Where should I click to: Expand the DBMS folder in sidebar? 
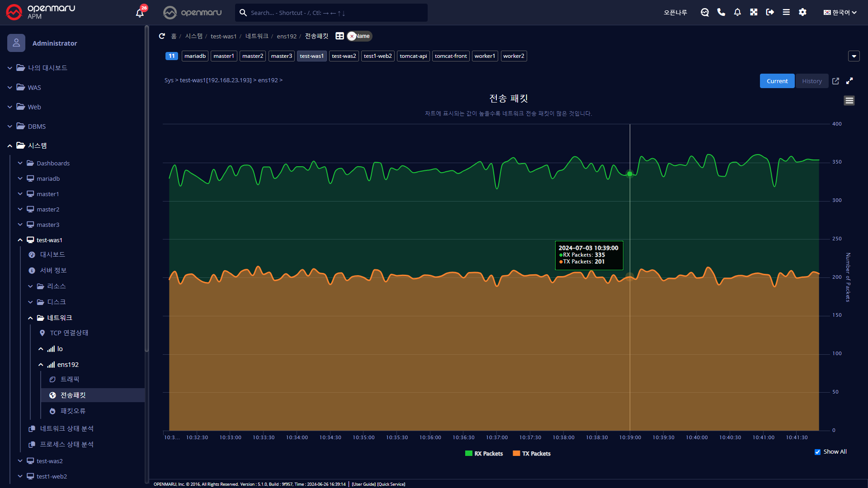coord(37,127)
